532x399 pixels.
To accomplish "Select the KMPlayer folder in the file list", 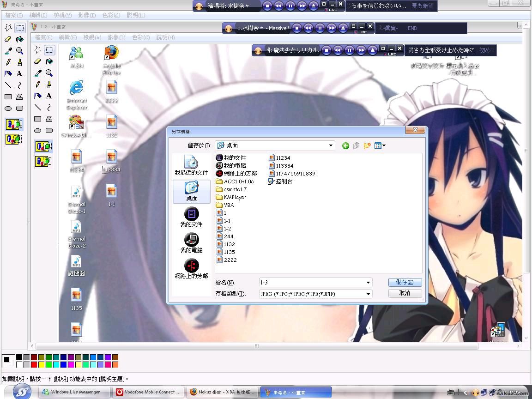I will pyautogui.click(x=231, y=198).
